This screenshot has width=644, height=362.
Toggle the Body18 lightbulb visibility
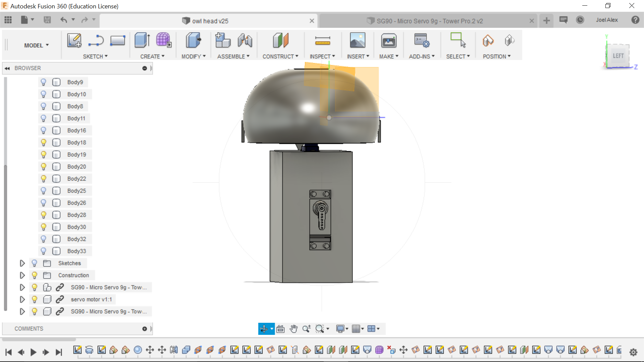(x=43, y=142)
